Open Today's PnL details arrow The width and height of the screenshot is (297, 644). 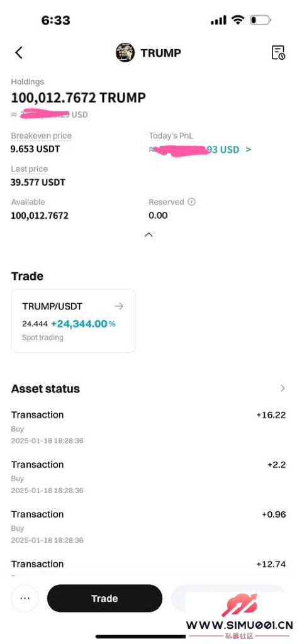click(x=249, y=150)
